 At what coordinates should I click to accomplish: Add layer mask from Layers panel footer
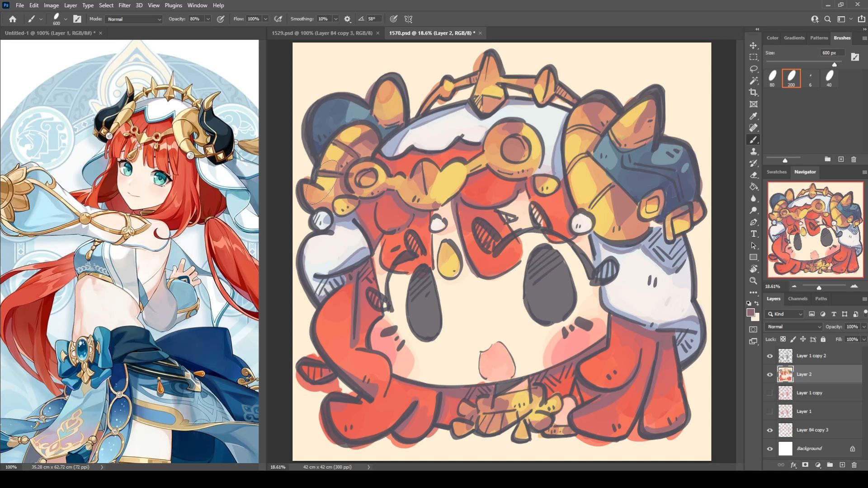tap(805, 465)
